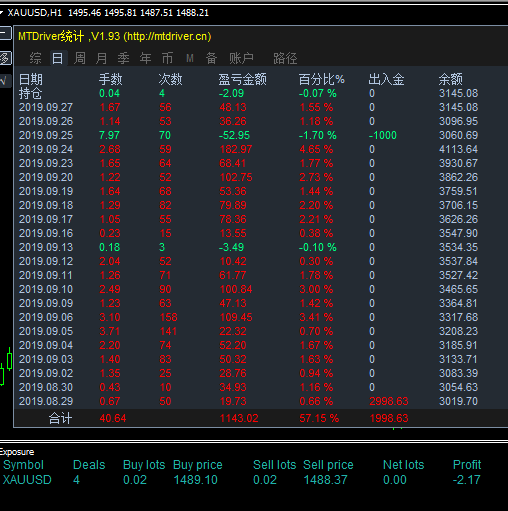Switch to the 季 quarterly tab
Image resolution: width=508 pixels, height=511 pixels.
pos(123,58)
